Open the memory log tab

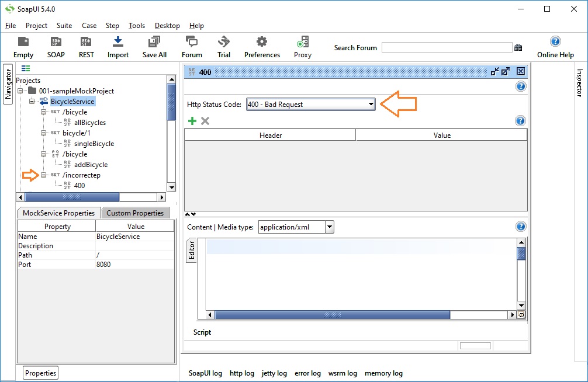pyautogui.click(x=383, y=373)
